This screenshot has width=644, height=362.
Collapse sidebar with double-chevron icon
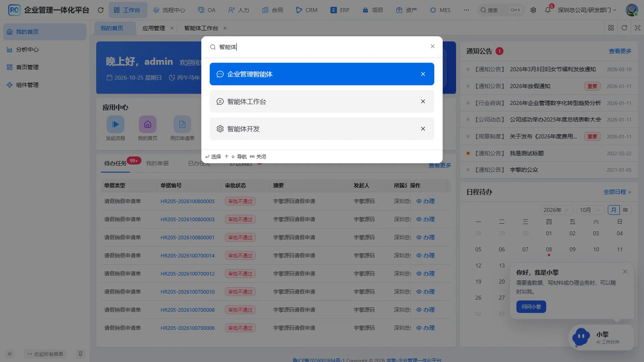point(10,354)
